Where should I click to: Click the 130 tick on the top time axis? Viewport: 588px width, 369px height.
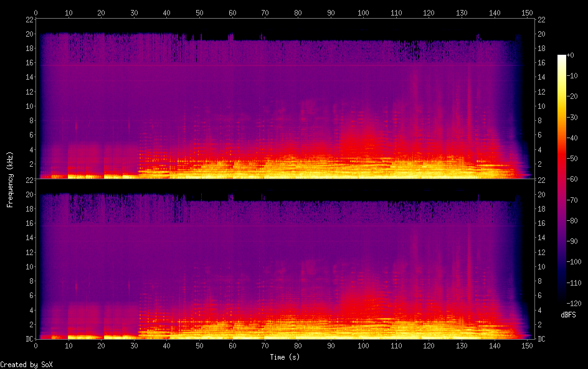coord(462,12)
